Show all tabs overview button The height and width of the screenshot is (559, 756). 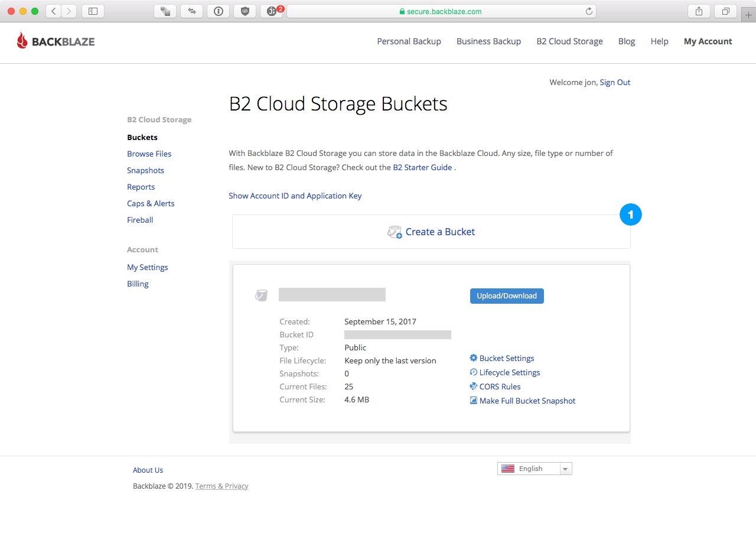(x=726, y=11)
